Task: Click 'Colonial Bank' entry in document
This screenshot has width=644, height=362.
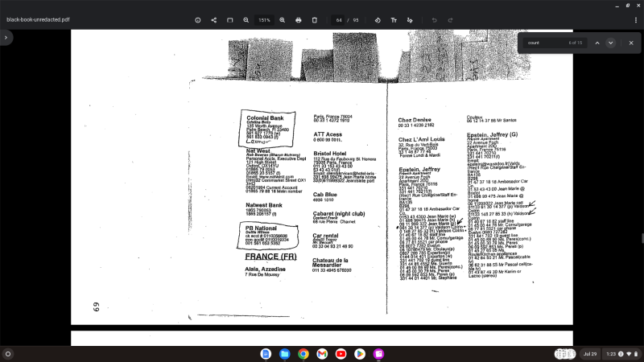Action: point(265,117)
